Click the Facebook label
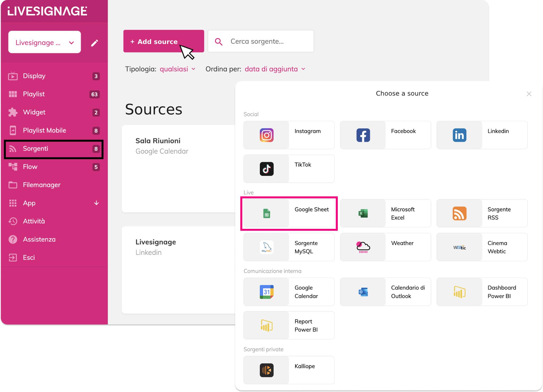543x392 pixels. [403, 131]
